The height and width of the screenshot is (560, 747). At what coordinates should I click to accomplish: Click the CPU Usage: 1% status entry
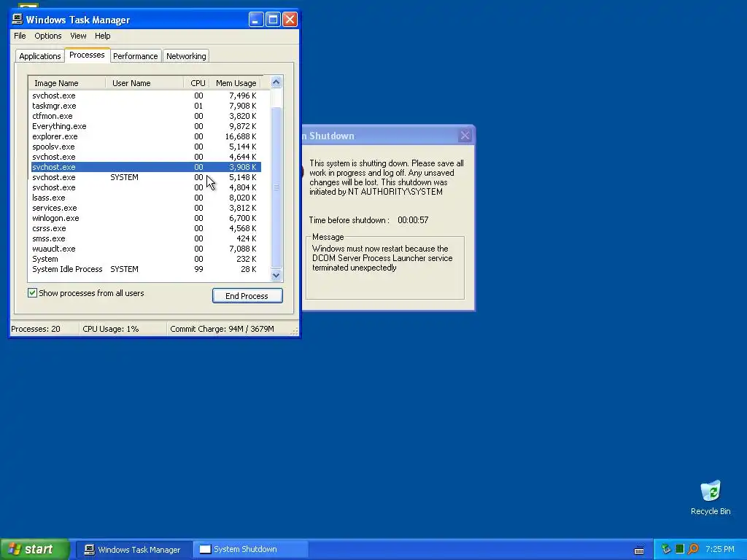coord(123,329)
